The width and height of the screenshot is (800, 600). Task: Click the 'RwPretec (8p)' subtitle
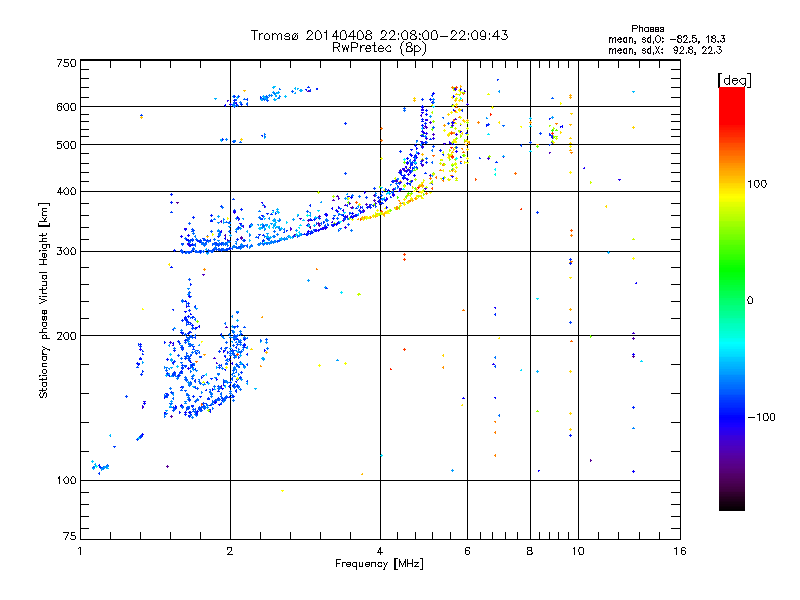click(x=379, y=48)
